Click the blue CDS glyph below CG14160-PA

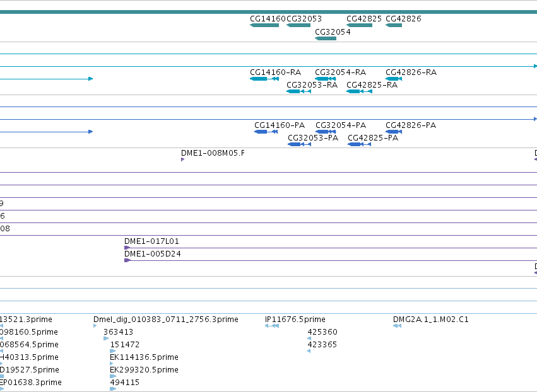(x=266, y=132)
